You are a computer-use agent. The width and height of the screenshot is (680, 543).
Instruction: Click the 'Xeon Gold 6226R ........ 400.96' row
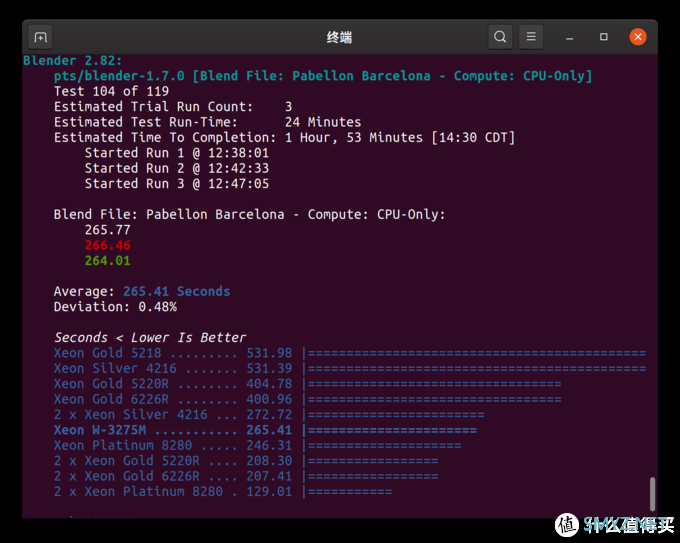pos(307,399)
